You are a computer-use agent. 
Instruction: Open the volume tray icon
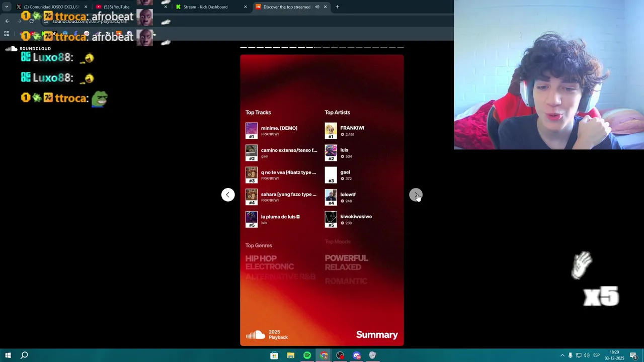pos(586,355)
